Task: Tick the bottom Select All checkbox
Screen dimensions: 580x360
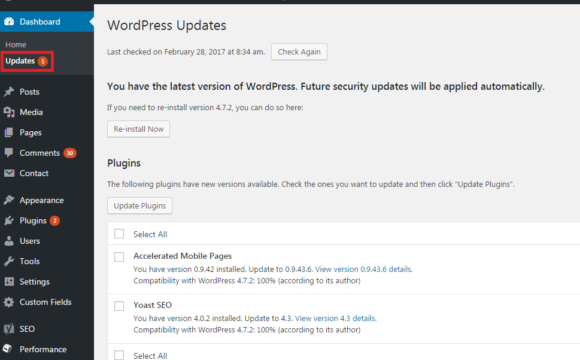Action: (119, 355)
